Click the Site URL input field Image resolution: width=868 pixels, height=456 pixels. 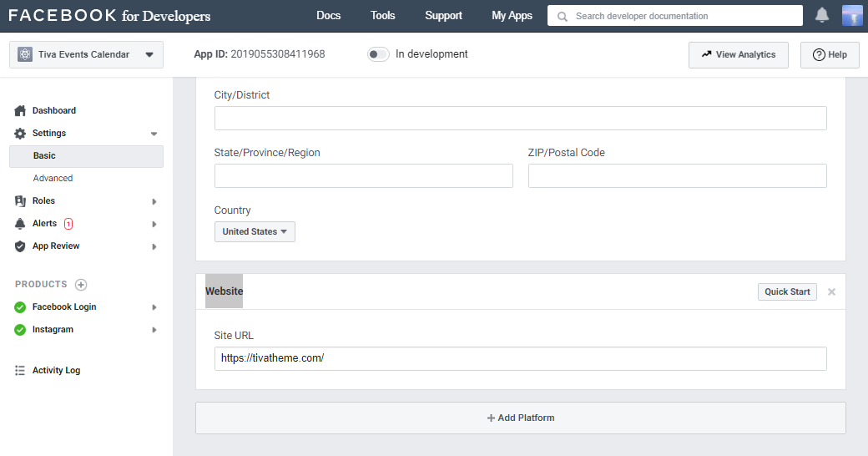click(x=520, y=359)
